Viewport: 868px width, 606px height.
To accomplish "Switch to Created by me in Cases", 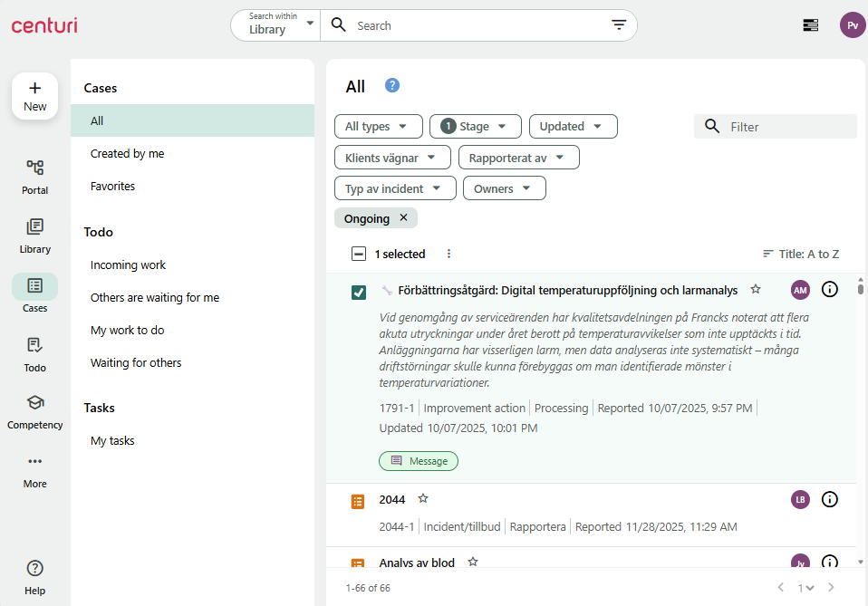I will click(x=127, y=153).
